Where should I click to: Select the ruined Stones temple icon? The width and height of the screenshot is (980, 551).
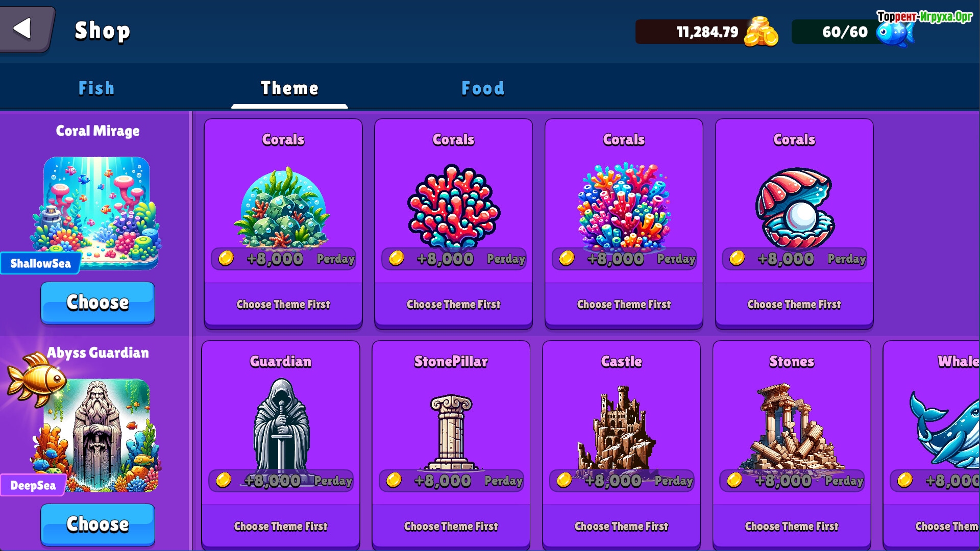[791, 427]
